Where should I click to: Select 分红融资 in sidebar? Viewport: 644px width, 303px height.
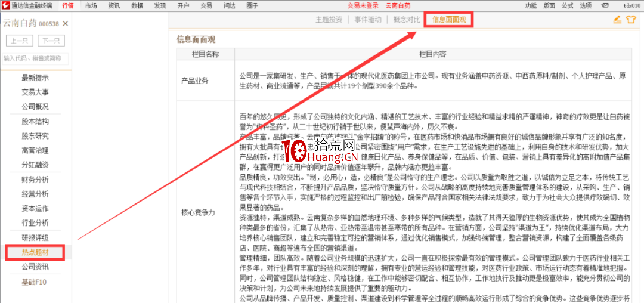point(35,165)
